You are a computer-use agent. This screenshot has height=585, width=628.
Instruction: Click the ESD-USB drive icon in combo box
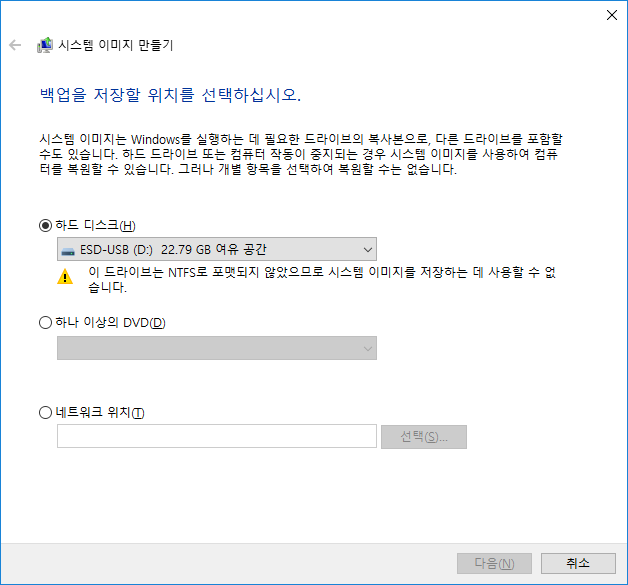[x=68, y=251]
